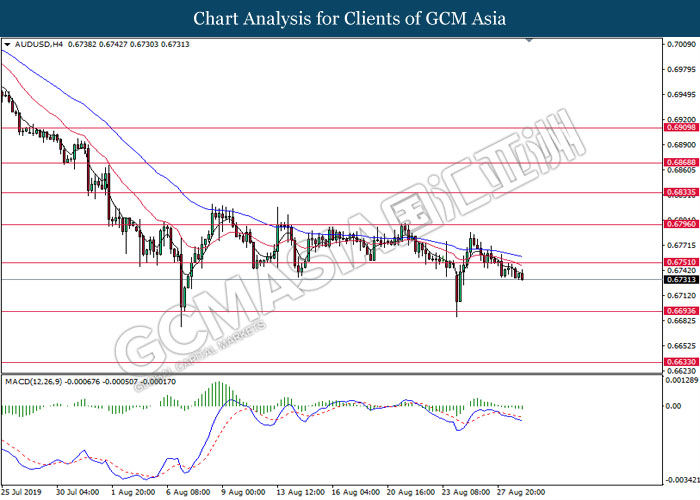Click the 0.69495 price axis value
Image resolution: width=700 pixels, height=500 pixels.
point(682,94)
